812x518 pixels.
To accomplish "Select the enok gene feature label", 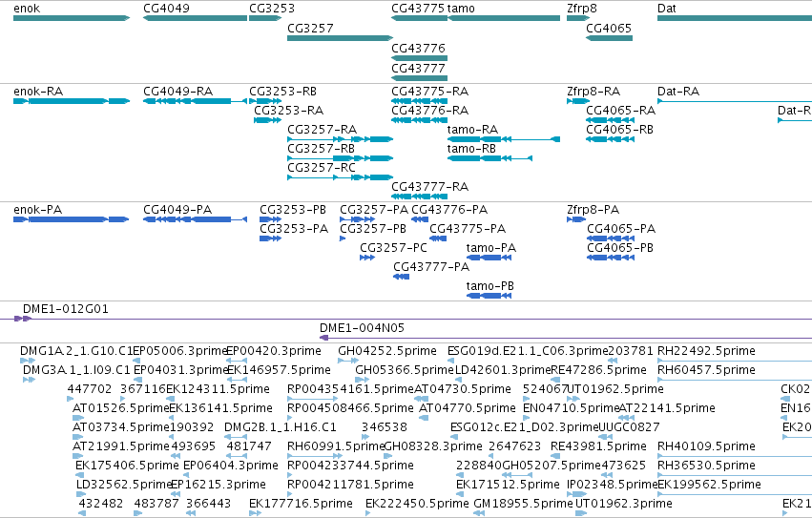I will pos(27,9).
